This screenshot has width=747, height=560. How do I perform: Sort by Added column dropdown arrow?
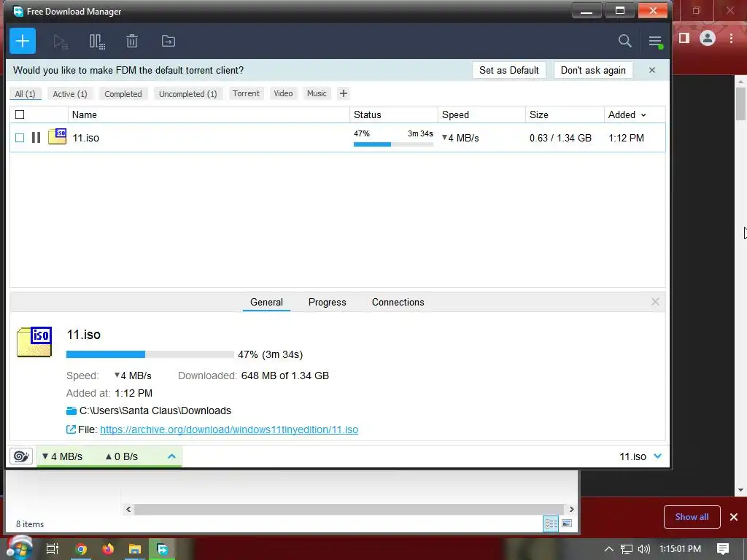click(x=643, y=115)
